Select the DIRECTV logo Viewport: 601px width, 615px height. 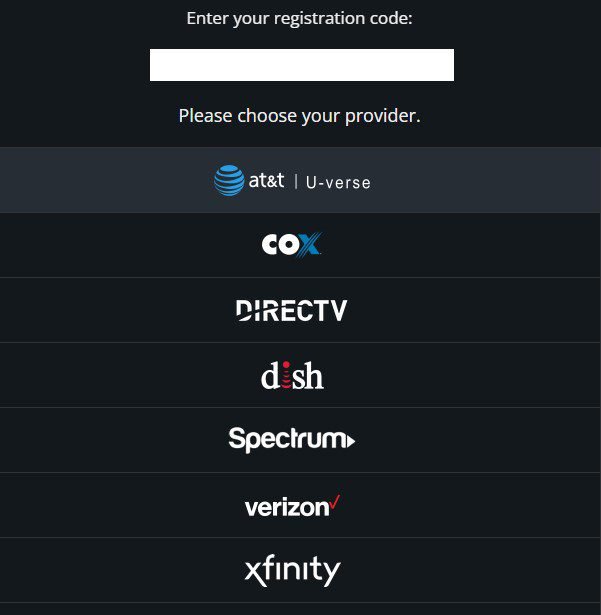coord(291,310)
